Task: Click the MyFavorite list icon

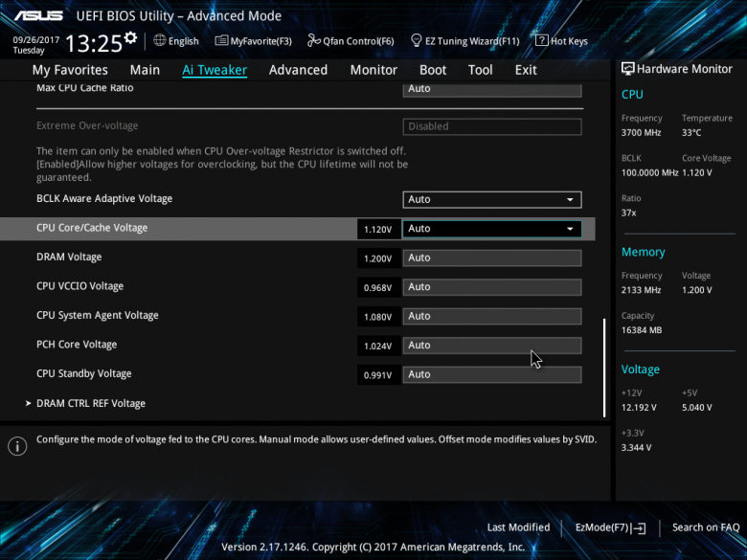Action: pyautogui.click(x=221, y=40)
